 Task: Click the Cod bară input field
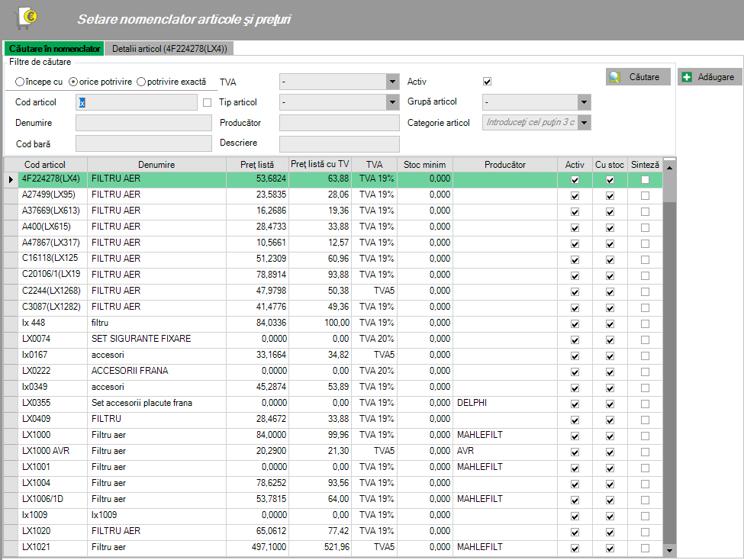tap(143, 143)
